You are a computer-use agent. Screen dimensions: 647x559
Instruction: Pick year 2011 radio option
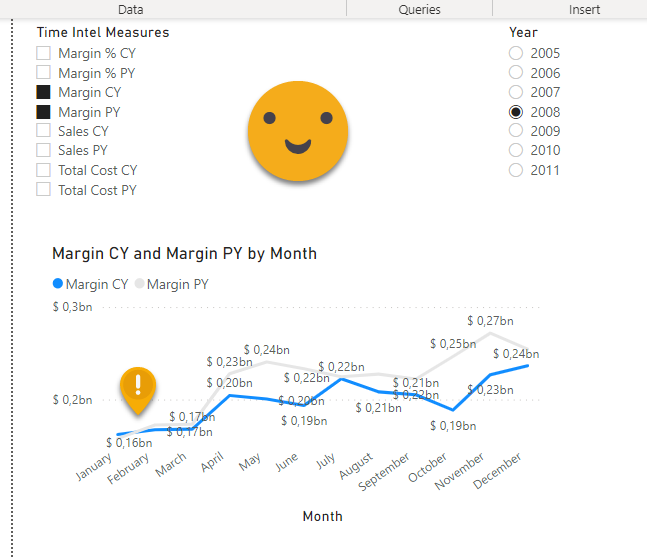(x=516, y=170)
